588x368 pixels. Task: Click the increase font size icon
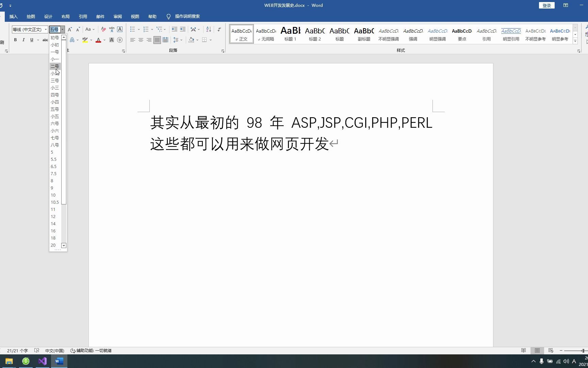pyautogui.click(x=70, y=29)
